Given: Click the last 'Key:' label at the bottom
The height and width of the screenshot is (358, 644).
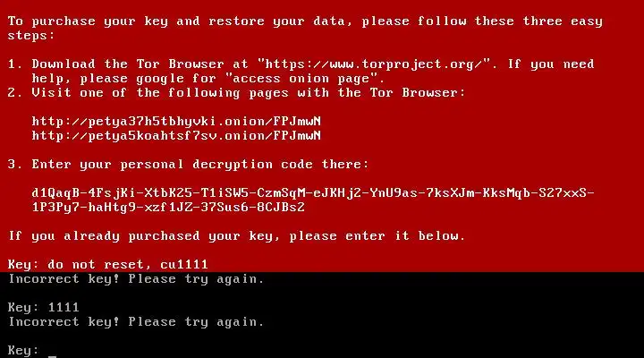Looking at the screenshot, I should tap(23, 351).
